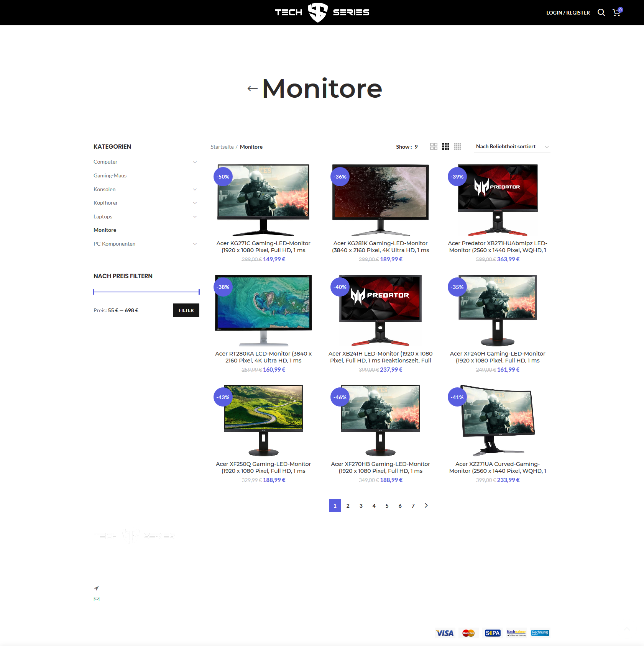Click minimum price slider handle
Screen dimensions: 644x646
(x=94, y=292)
